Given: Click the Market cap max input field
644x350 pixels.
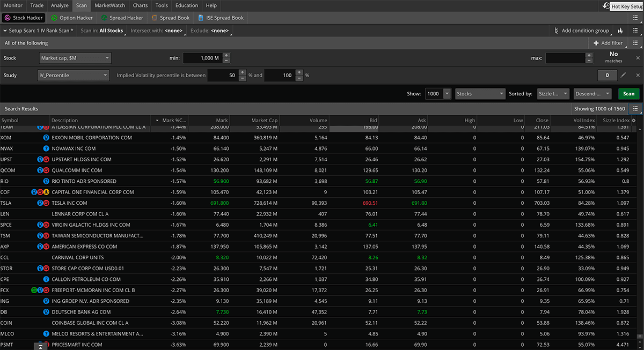Looking at the screenshot, I should (x=565, y=58).
